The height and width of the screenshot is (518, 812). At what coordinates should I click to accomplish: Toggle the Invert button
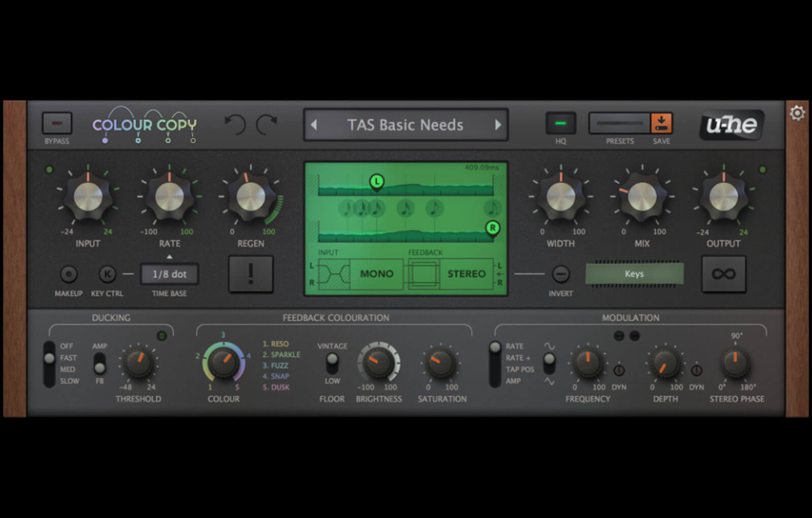point(560,274)
